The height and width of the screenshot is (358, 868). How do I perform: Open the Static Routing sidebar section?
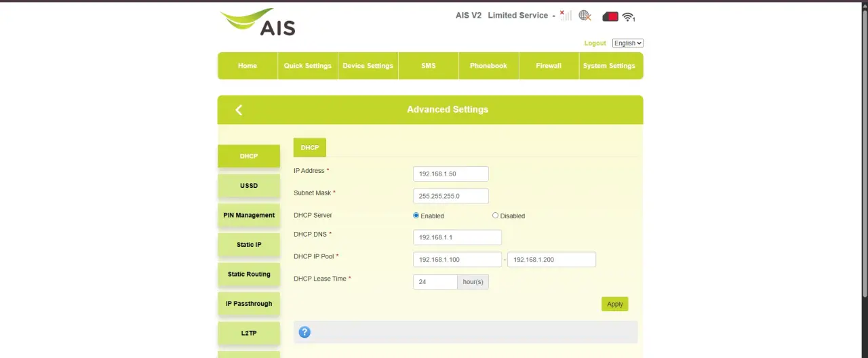point(249,274)
